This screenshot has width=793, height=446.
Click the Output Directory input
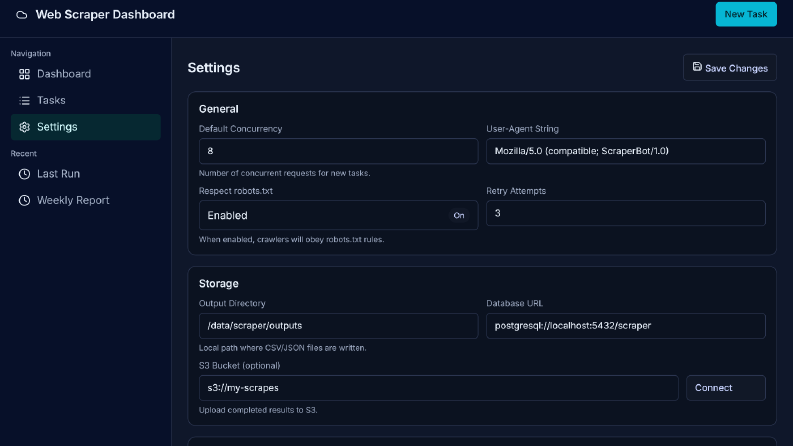[x=338, y=326]
